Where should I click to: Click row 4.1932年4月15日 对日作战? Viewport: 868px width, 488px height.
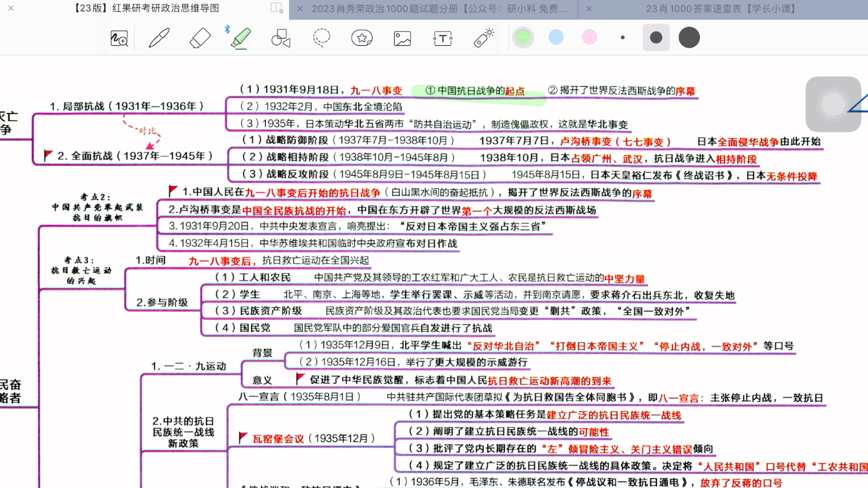point(313,243)
